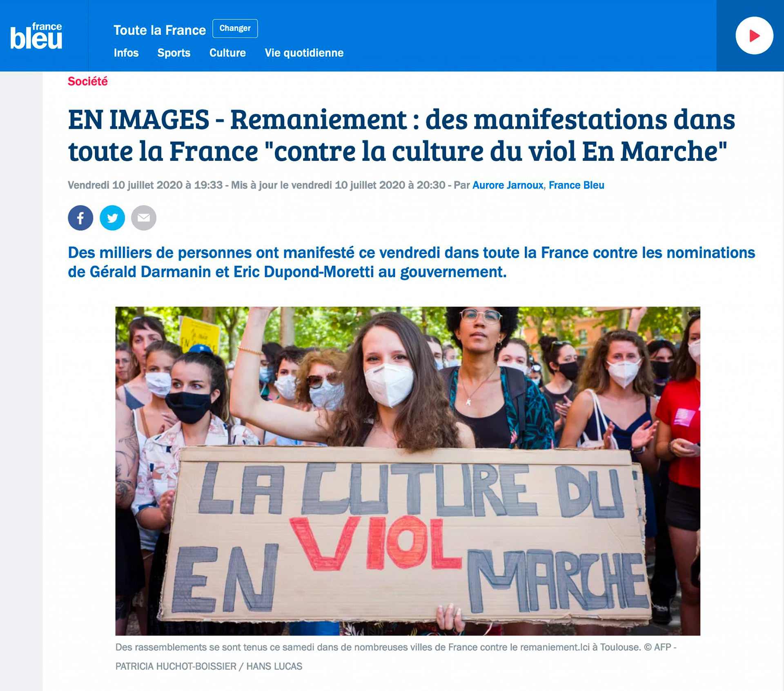Share article via Twitter icon
This screenshot has height=691, width=784.
112,218
